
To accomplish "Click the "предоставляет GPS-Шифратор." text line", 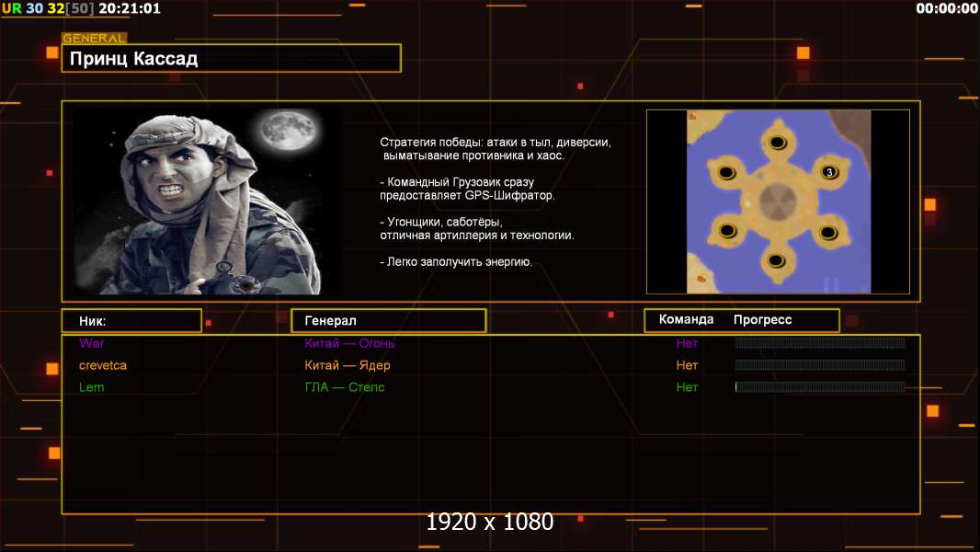I will 467,195.
